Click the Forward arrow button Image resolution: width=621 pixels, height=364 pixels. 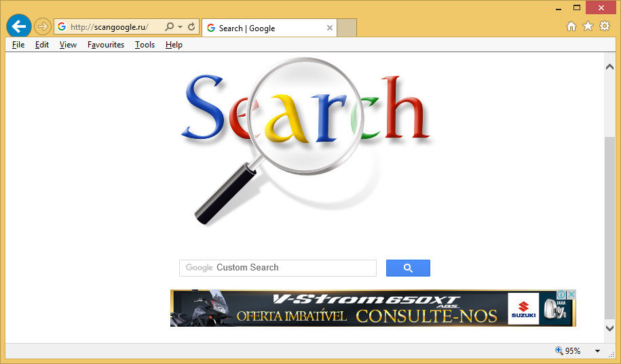[x=42, y=27]
